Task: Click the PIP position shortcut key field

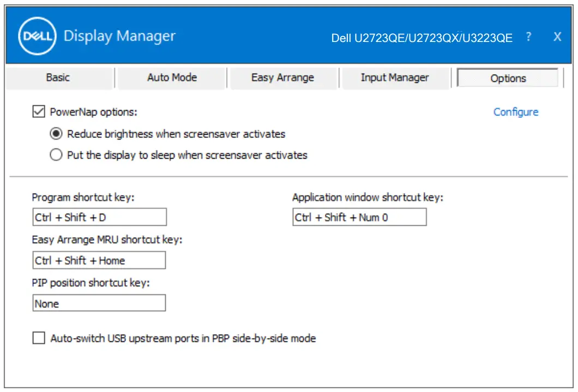Action: point(97,303)
